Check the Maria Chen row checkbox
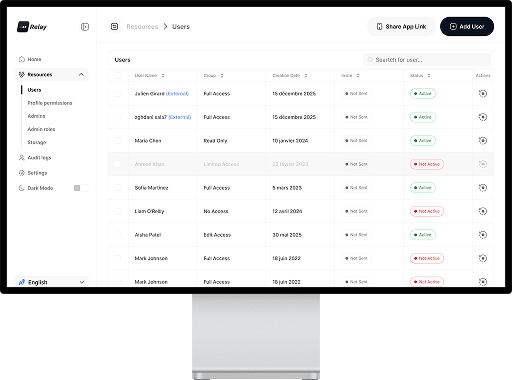This screenshot has width=512, height=380. [118, 141]
